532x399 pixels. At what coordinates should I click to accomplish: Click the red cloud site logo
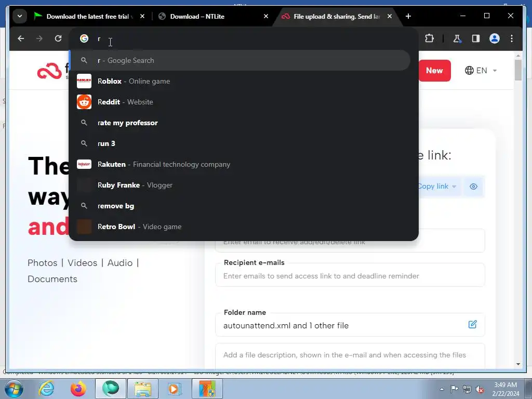pos(49,71)
